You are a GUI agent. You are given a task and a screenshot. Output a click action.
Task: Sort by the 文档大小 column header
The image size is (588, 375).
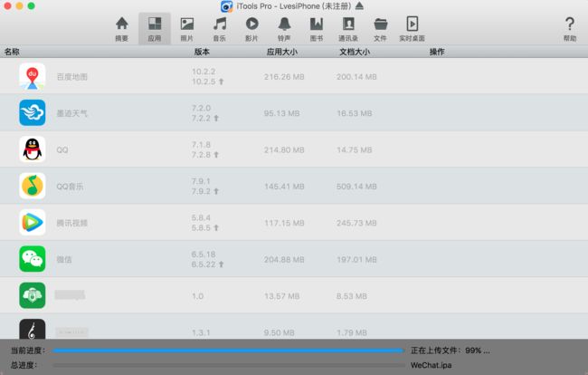[x=355, y=52]
